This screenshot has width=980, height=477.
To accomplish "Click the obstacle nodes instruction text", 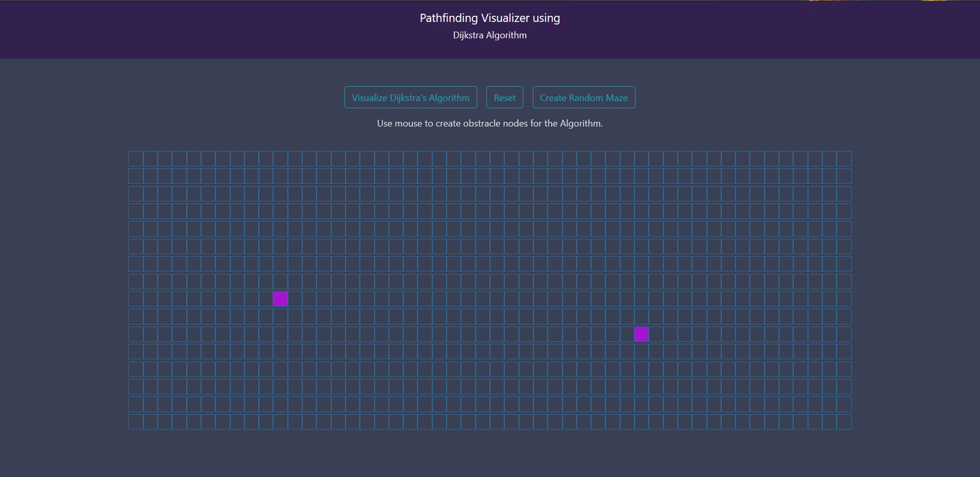I will [x=489, y=123].
